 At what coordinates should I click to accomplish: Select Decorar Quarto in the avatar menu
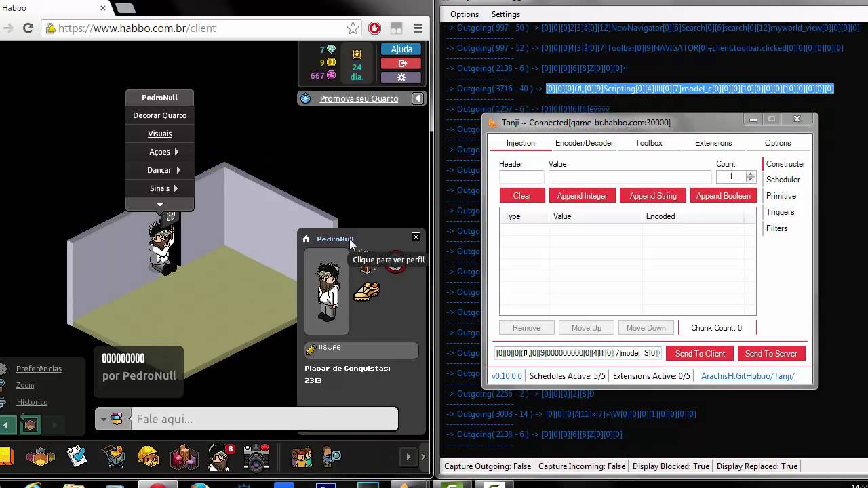click(159, 115)
